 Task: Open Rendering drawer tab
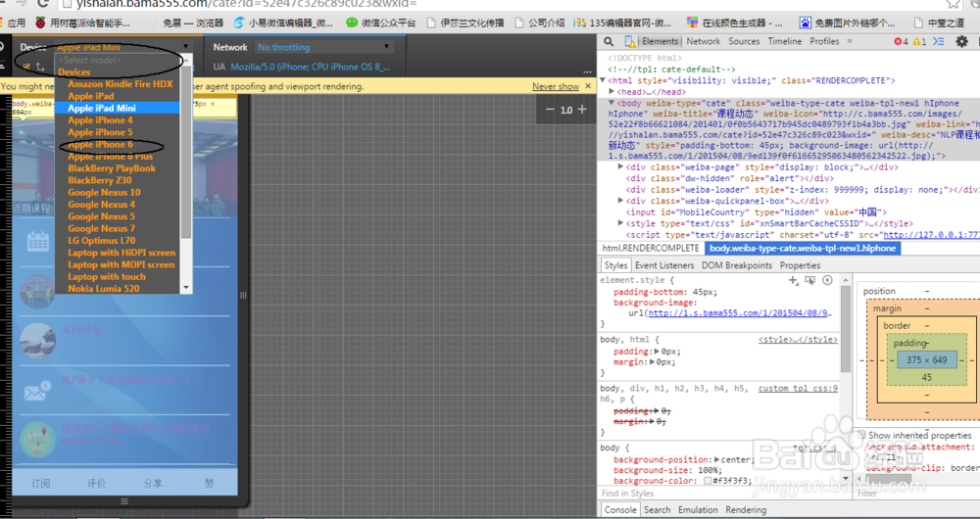pos(746,509)
